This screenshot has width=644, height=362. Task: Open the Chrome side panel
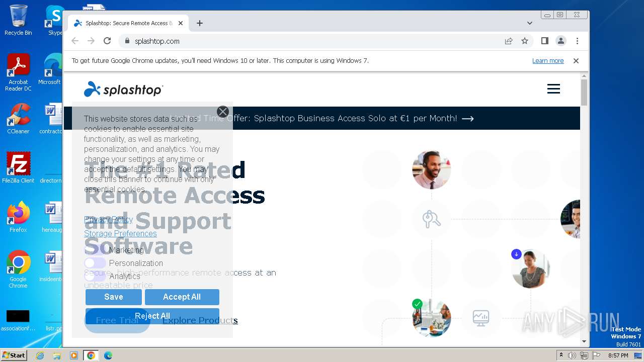[x=545, y=41]
